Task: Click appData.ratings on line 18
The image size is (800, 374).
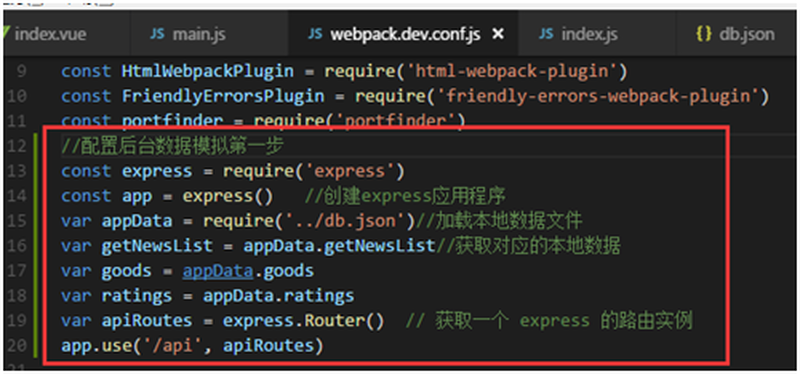Action: (279, 296)
